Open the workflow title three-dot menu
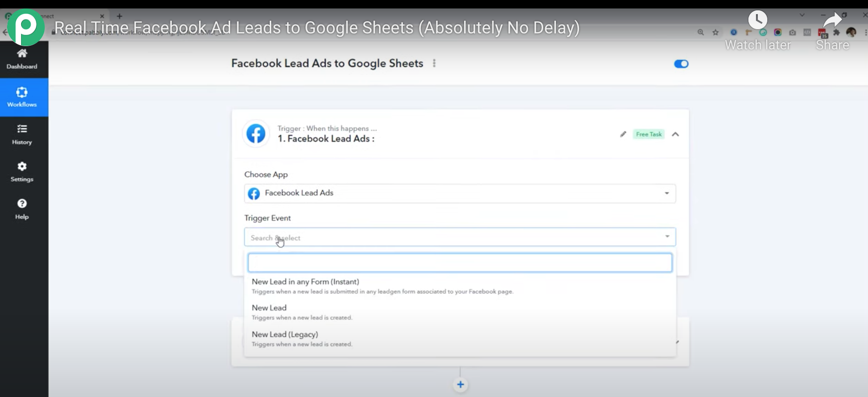Screen dimensions: 868x397 434,64
